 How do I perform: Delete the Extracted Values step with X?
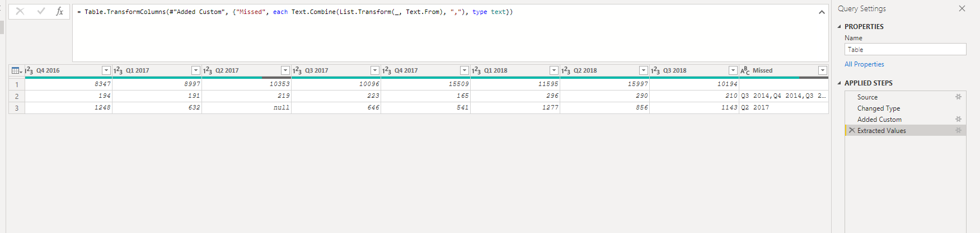point(852,130)
